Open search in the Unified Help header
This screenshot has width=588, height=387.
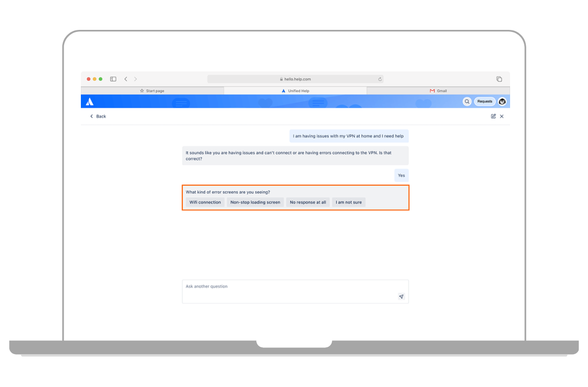tap(467, 101)
